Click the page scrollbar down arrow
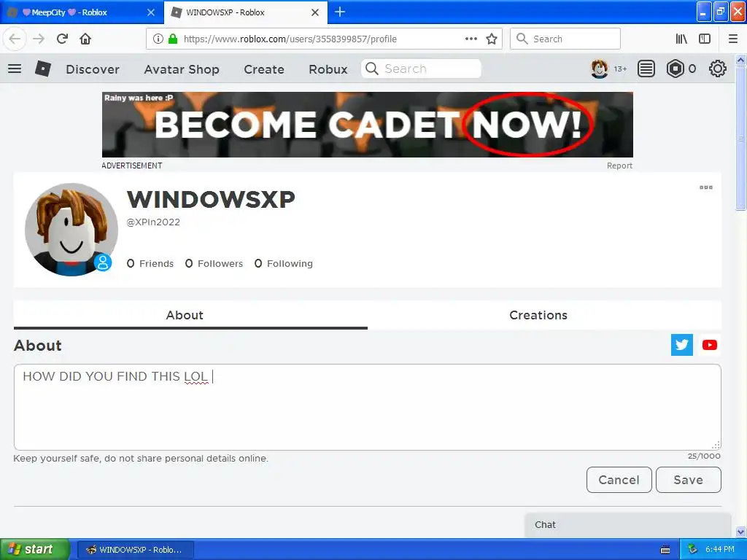 [x=741, y=532]
